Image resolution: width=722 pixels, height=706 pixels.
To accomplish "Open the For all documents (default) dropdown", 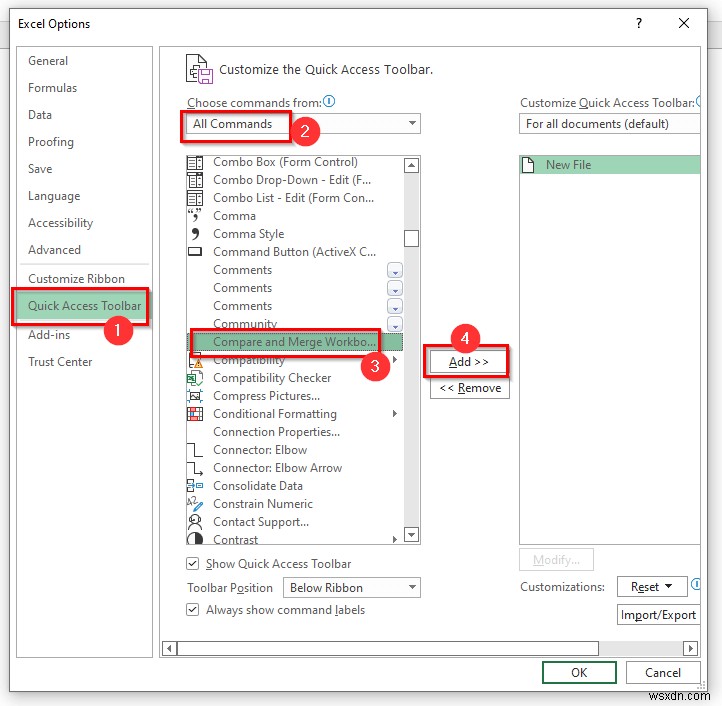I will (x=610, y=124).
